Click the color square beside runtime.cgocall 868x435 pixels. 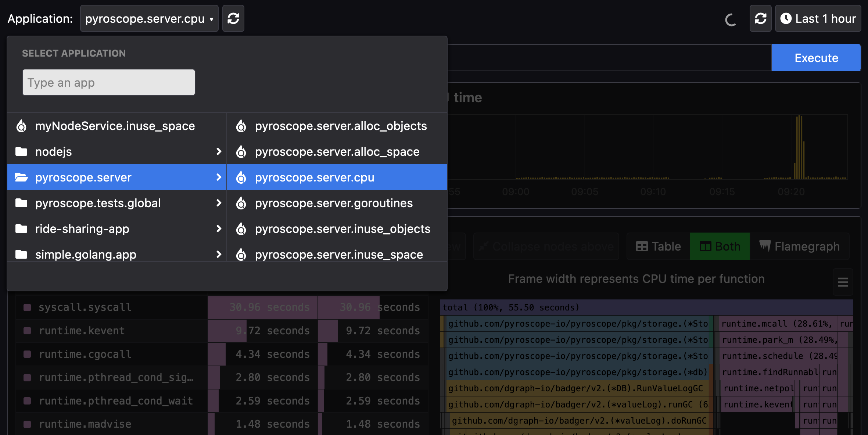click(27, 354)
